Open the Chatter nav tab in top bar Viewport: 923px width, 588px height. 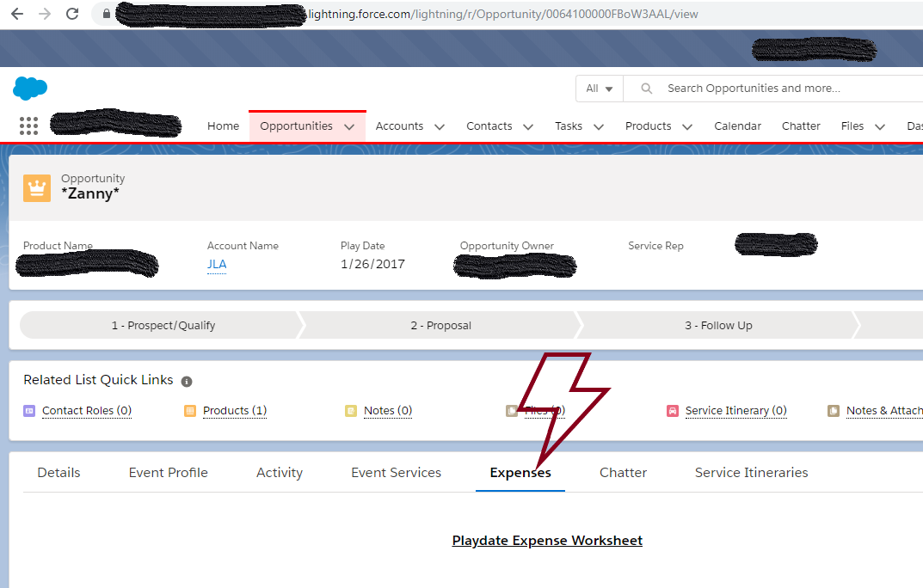(801, 126)
